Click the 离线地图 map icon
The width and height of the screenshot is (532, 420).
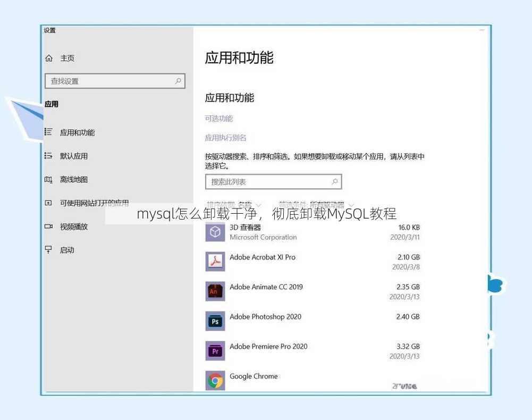(x=48, y=179)
